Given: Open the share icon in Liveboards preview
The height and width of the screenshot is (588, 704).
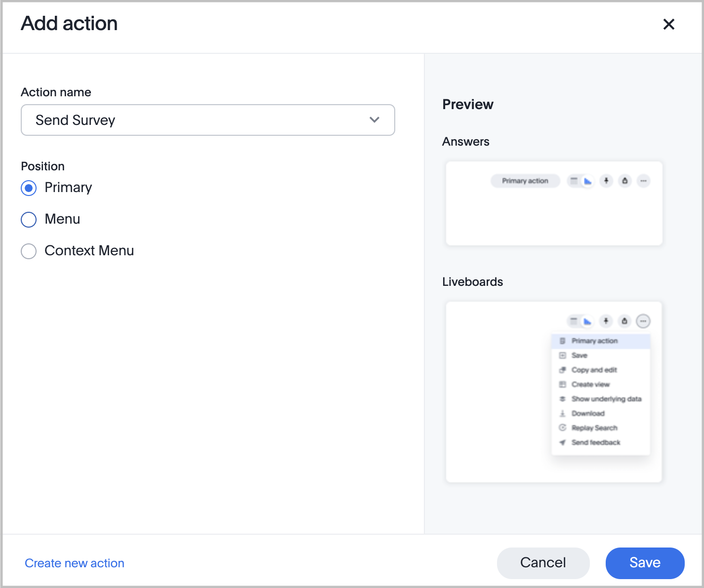Looking at the screenshot, I should pos(624,321).
